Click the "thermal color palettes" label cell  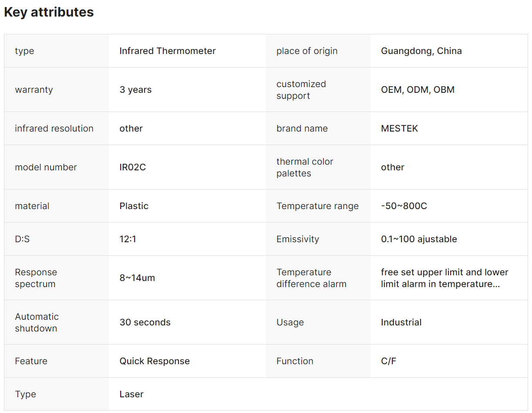pyautogui.click(x=305, y=167)
